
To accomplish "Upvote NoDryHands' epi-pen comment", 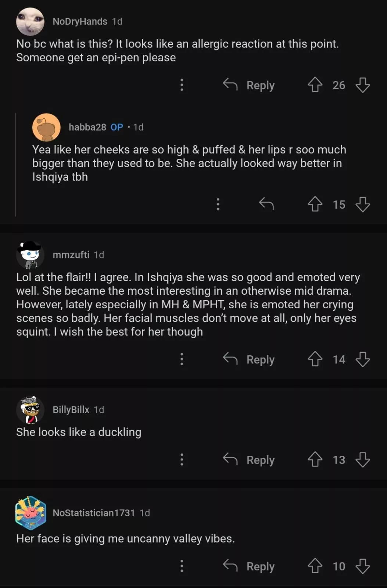I will [315, 85].
